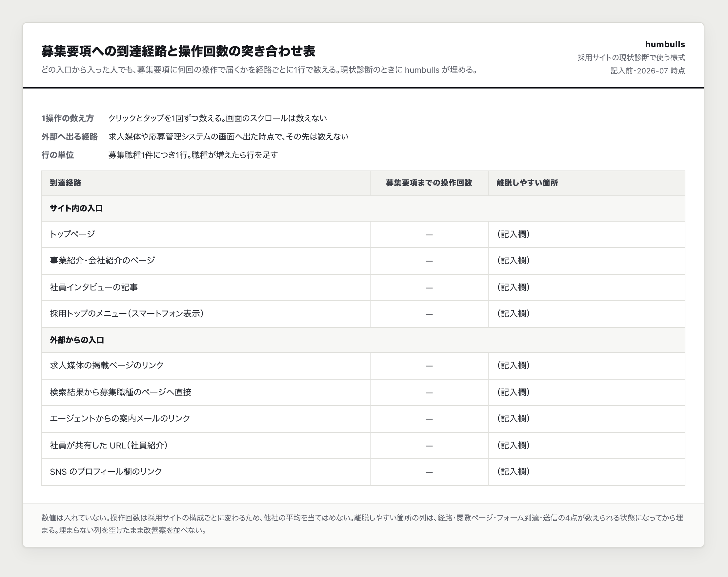Click the dash cell in the トップページ row
728x577 pixels.
[x=429, y=234]
